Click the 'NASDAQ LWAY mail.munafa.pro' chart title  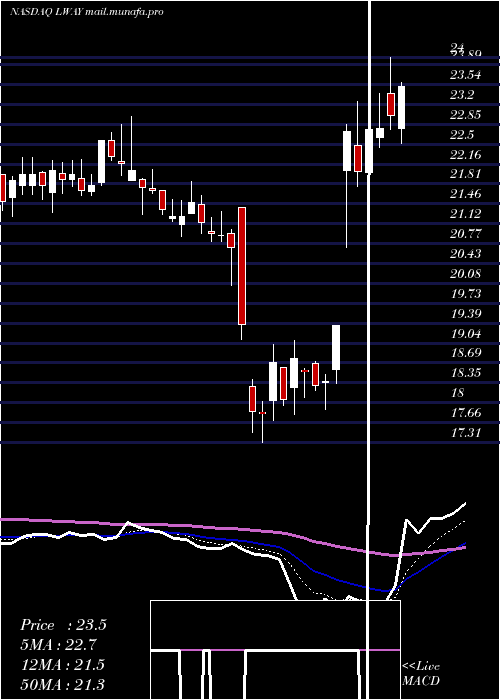click(87, 12)
